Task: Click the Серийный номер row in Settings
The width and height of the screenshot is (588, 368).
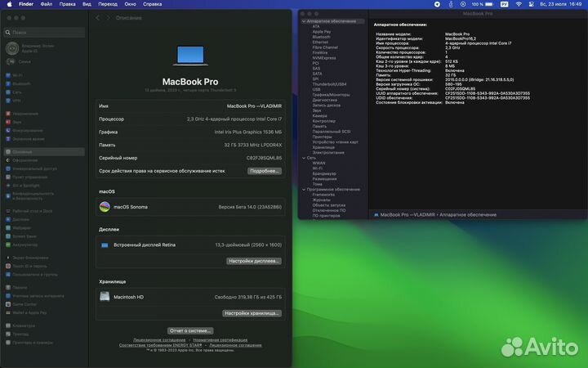Action: pyautogui.click(x=190, y=158)
